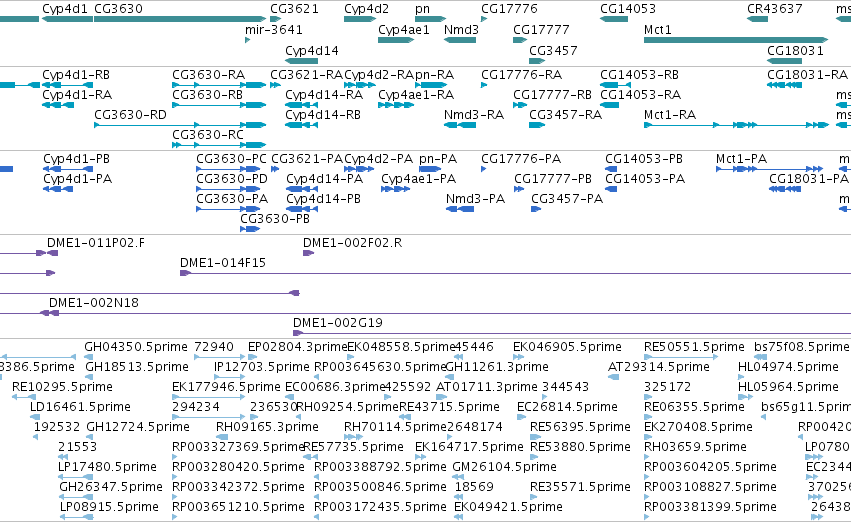Click protein label Cyp4d1-PB

pos(77,159)
